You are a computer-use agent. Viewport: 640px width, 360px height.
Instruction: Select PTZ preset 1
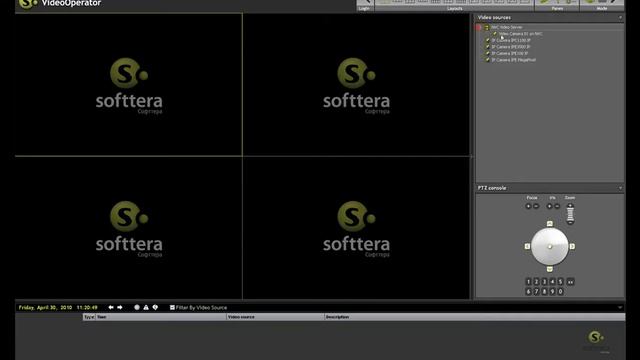point(528,282)
